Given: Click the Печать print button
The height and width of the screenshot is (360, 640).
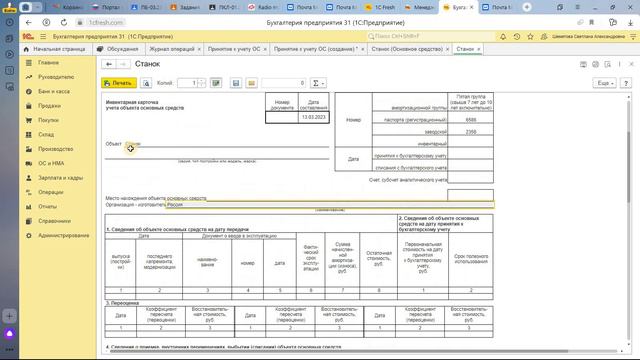Looking at the screenshot, I should 119,83.
